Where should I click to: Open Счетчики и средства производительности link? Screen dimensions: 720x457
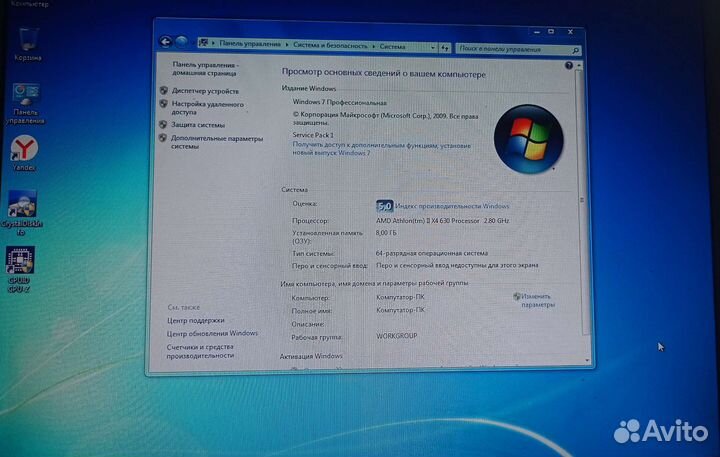click(200, 351)
